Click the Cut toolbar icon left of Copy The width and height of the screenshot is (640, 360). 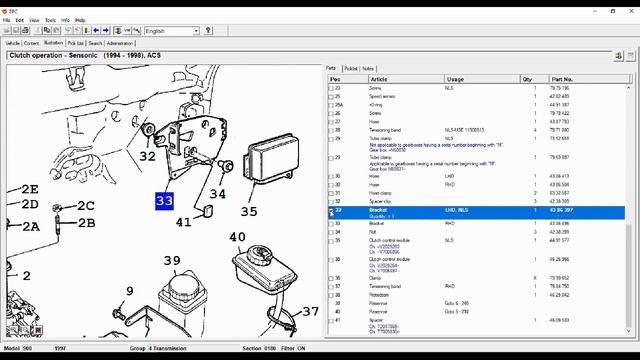37,31
